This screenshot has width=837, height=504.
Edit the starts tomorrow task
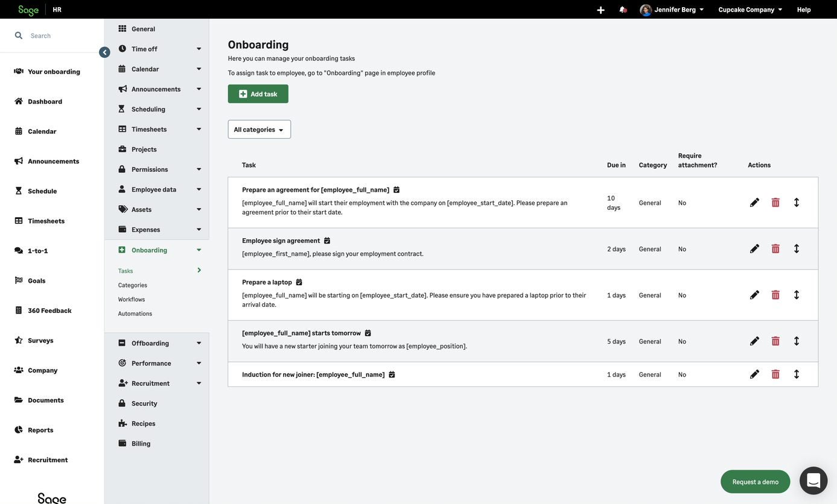[754, 341]
